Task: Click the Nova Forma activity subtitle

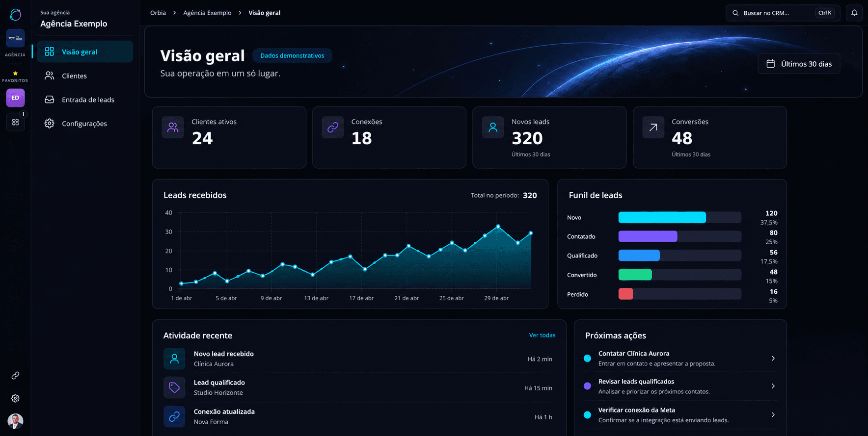Action: click(x=211, y=422)
